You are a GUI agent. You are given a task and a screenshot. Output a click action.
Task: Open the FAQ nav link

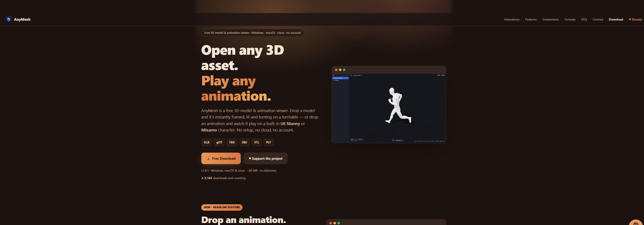click(x=584, y=19)
